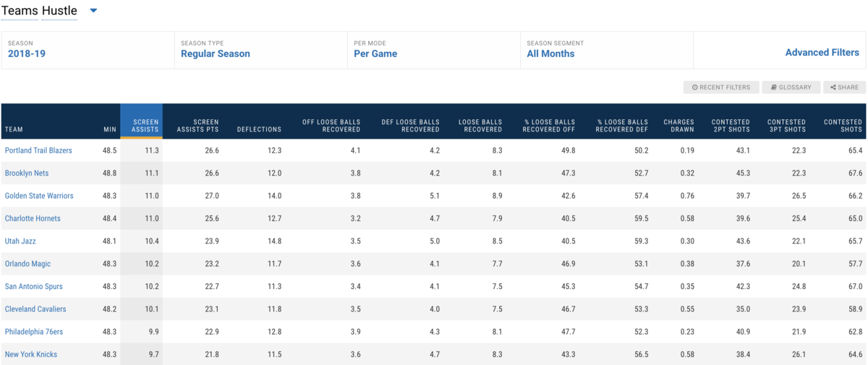Image resolution: width=868 pixels, height=365 pixels.
Task: Click the Share button
Action: coord(844,87)
